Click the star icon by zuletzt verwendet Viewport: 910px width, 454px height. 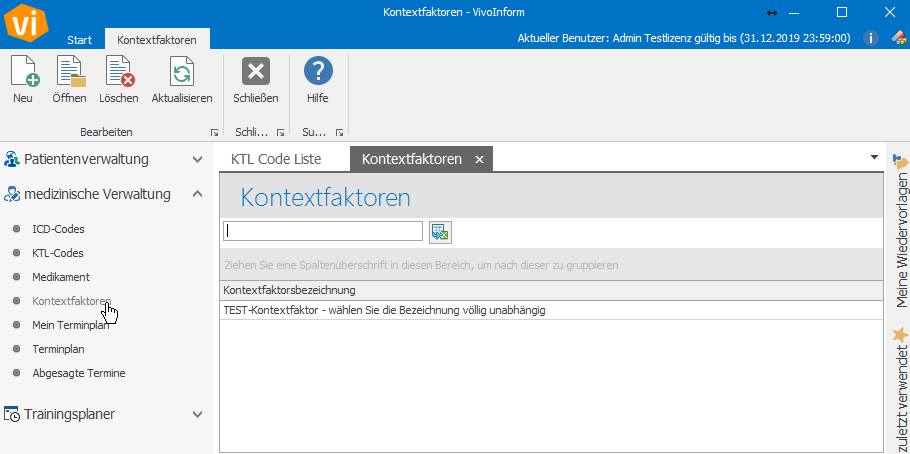point(900,335)
